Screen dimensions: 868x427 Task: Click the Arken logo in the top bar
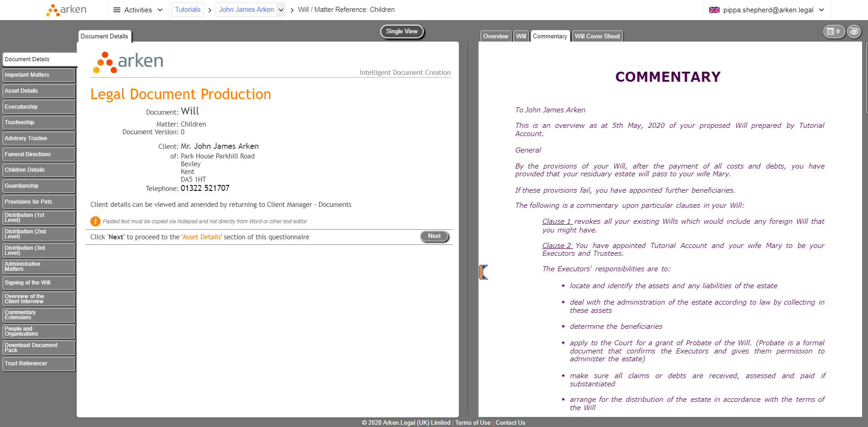point(66,10)
